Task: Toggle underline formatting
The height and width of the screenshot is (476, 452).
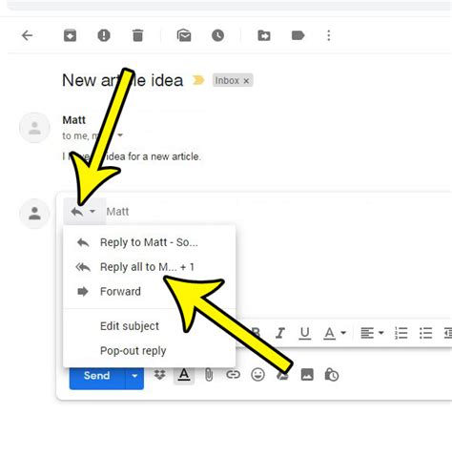Action: click(x=305, y=333)
